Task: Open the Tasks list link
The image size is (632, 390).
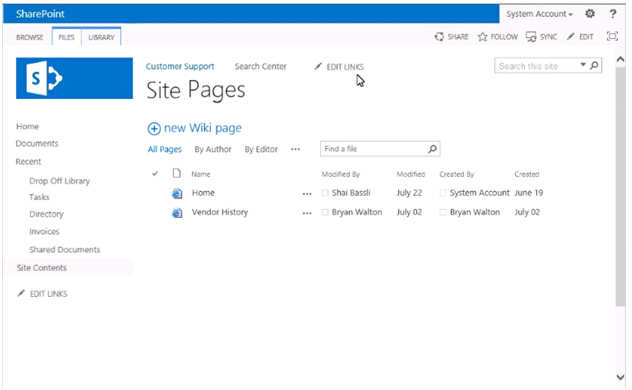Action: point(39,197)
